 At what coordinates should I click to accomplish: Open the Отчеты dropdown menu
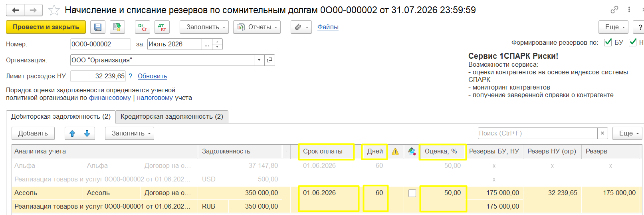coord(257,27)
